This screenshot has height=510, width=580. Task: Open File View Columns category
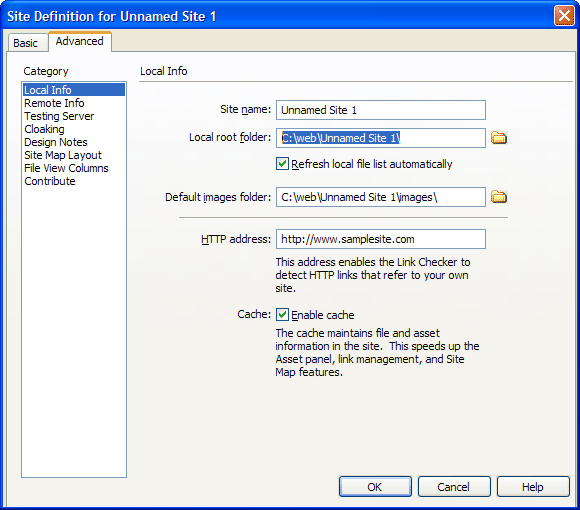(66, 168)
